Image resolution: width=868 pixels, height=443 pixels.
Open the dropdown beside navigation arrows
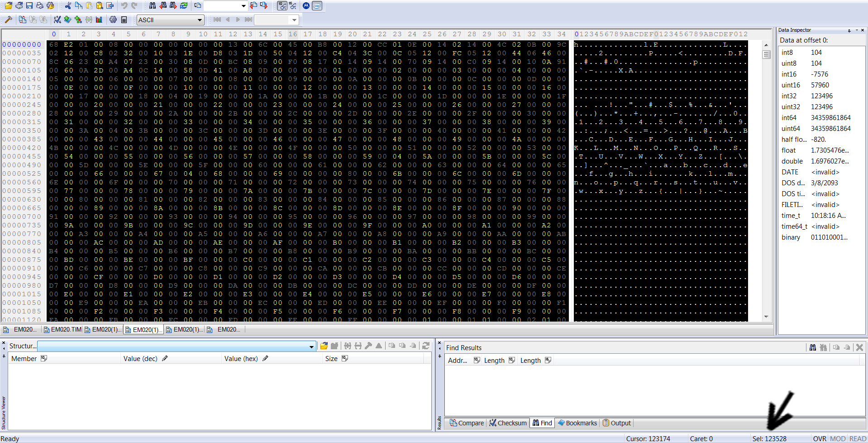(295, 20)
